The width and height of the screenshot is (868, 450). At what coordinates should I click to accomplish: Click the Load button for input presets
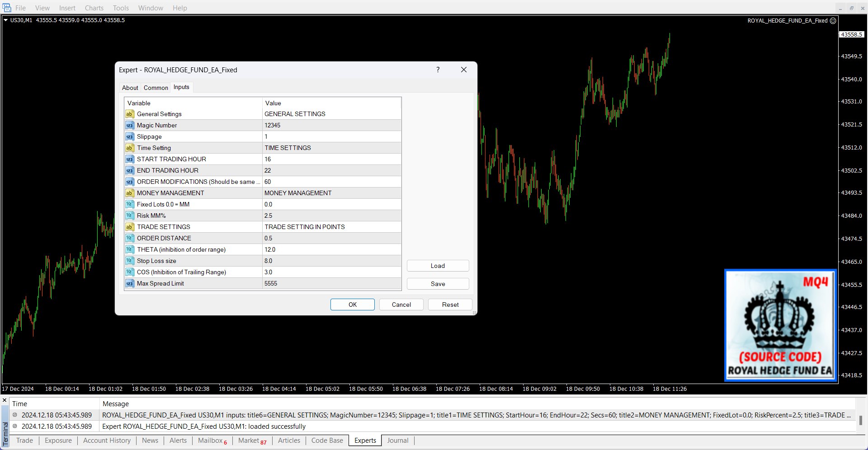click(x=438, y=266)
